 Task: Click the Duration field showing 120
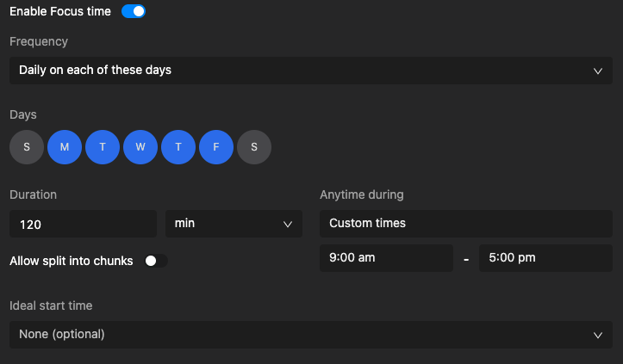click(83, 224)
